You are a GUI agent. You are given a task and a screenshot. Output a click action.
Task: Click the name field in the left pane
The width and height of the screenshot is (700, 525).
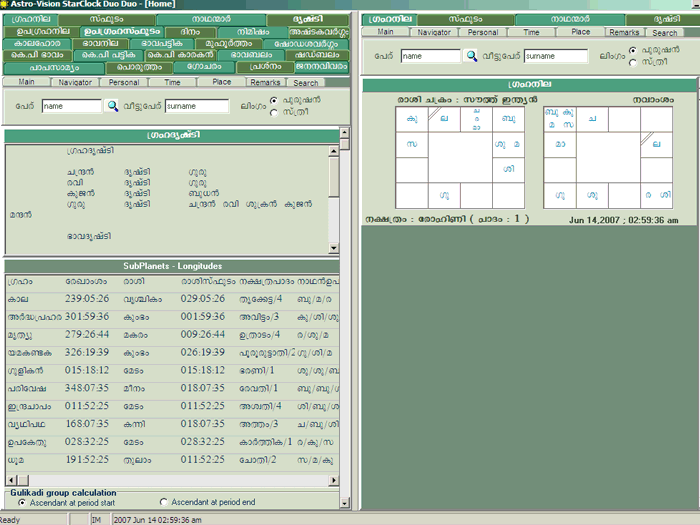point(72,106)
